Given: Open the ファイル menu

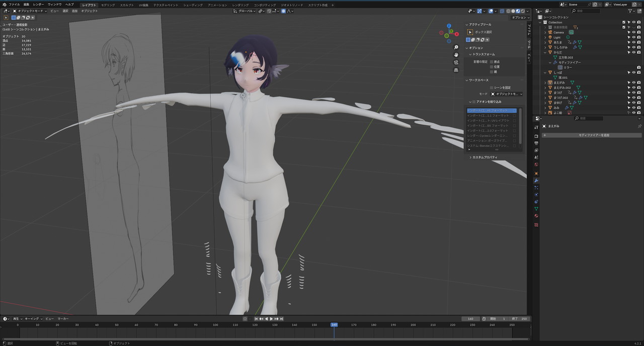Looking at the screenshot, I should point(14,5).
